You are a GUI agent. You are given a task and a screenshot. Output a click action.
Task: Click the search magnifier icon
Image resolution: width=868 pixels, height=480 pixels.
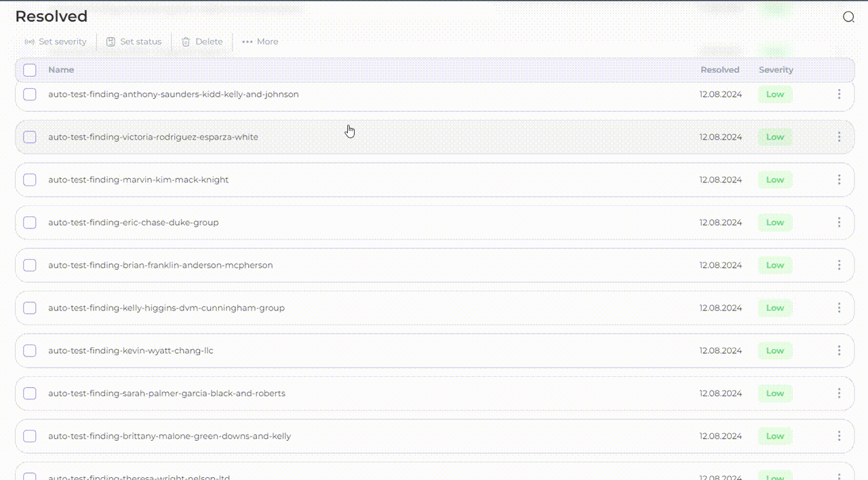848,18
